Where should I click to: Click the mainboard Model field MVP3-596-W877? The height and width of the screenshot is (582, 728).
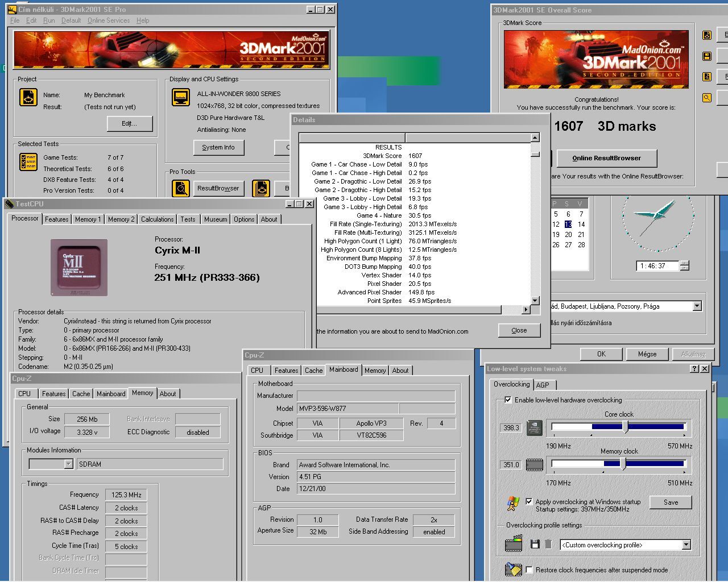pyautogui.click(x=348, y=409)
